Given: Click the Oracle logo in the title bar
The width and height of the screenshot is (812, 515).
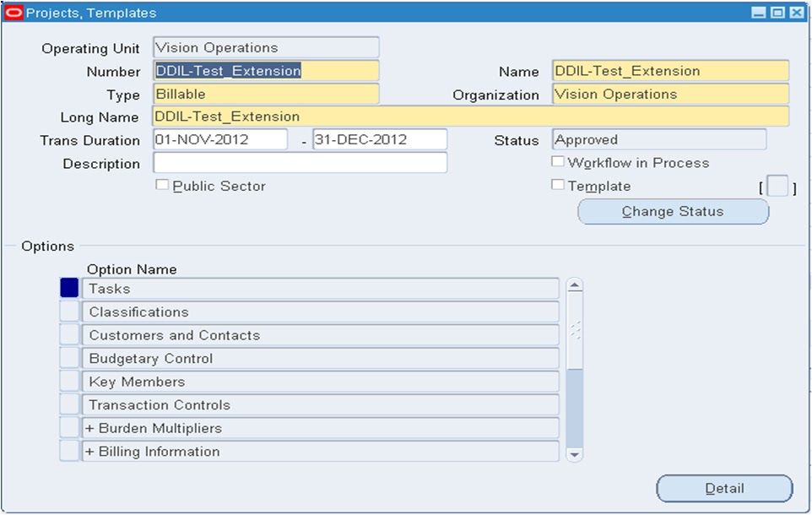Looking at the screenshot, I should click(14, 13).
